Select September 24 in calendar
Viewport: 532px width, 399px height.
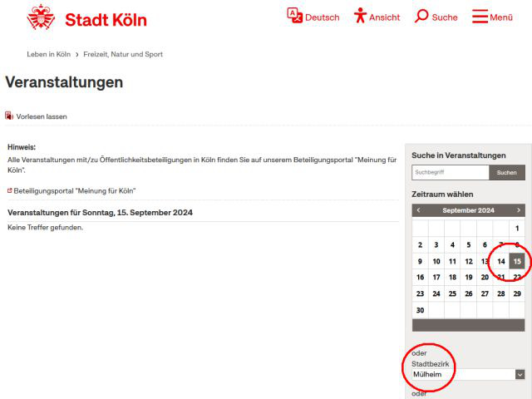tap(436, 293)
